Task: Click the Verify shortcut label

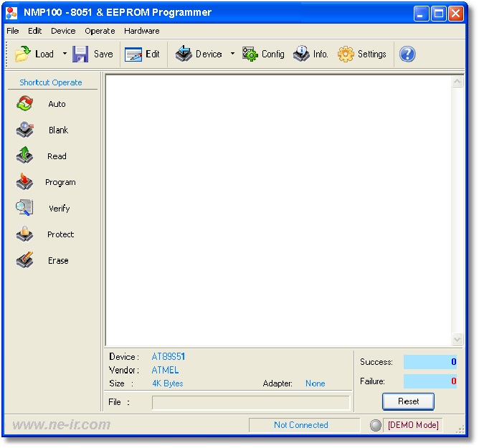Action: (x=60, y=209)
